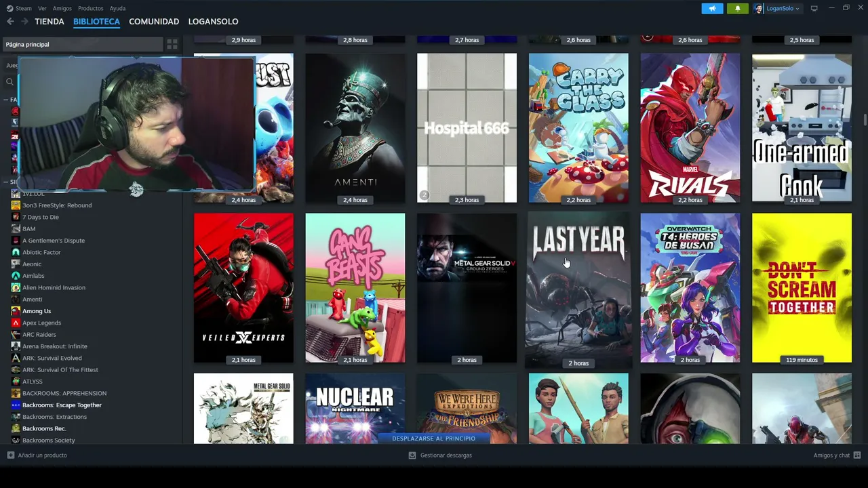Open the collections grid view icon
Screen dimensions: 868x488
[172, 44]
